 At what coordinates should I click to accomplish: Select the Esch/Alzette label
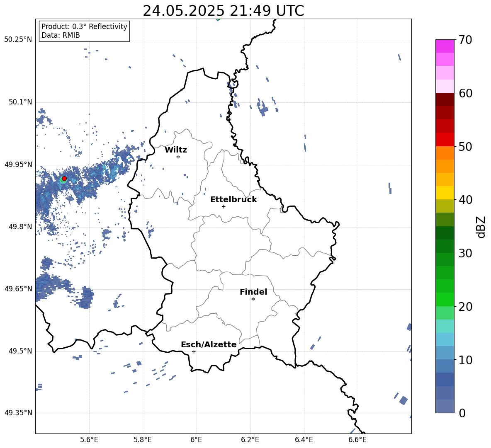[209, 344]
